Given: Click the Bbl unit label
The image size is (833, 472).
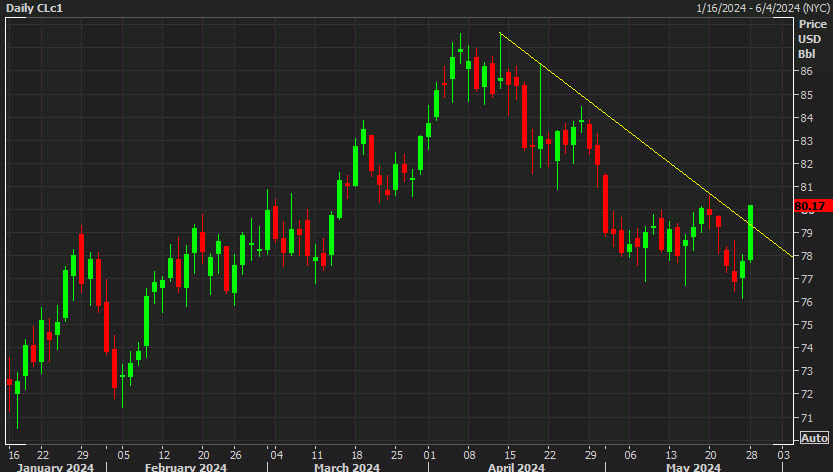Looking at the screenshot, I should tap(806, 54).
